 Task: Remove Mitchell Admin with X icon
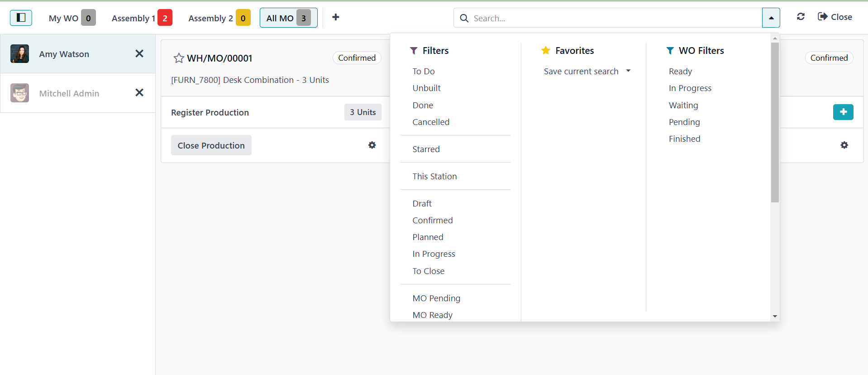click(x=139, y=93)
